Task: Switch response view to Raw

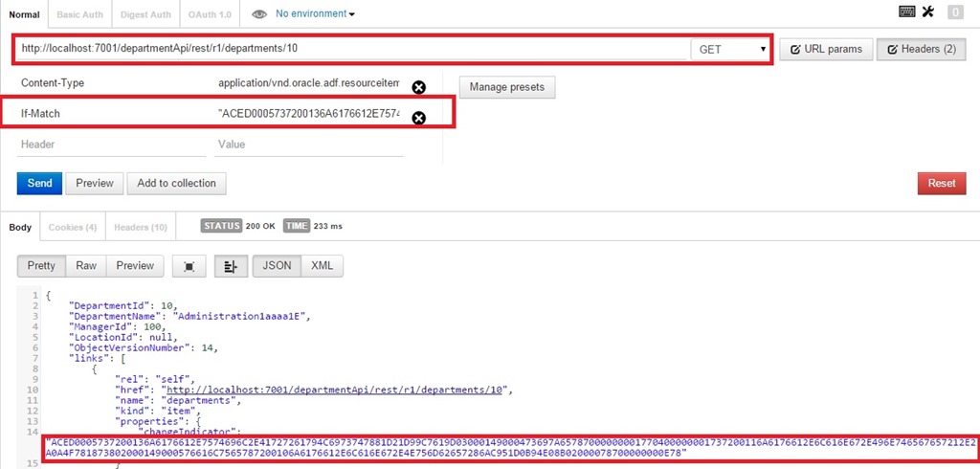Action: click(x=86, y=266)
